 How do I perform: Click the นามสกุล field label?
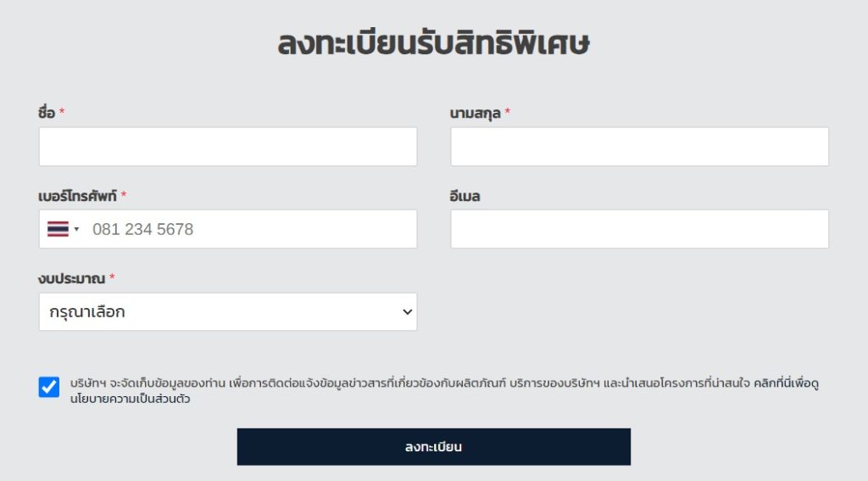point(475,114)
